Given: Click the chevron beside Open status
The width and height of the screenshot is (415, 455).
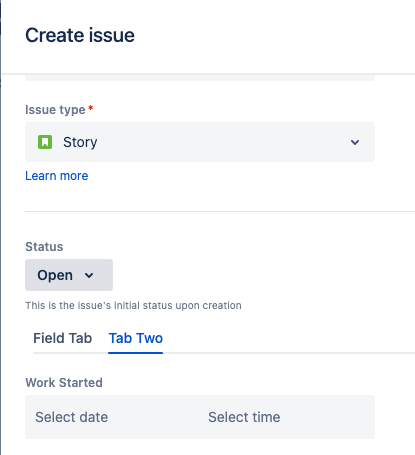Looking at the screenshot, I should (89, 275).
